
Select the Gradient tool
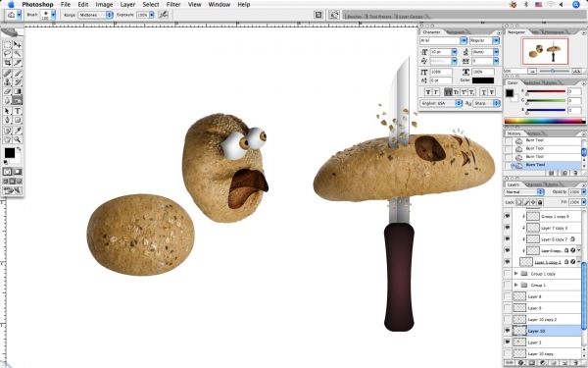pos(18,91)
